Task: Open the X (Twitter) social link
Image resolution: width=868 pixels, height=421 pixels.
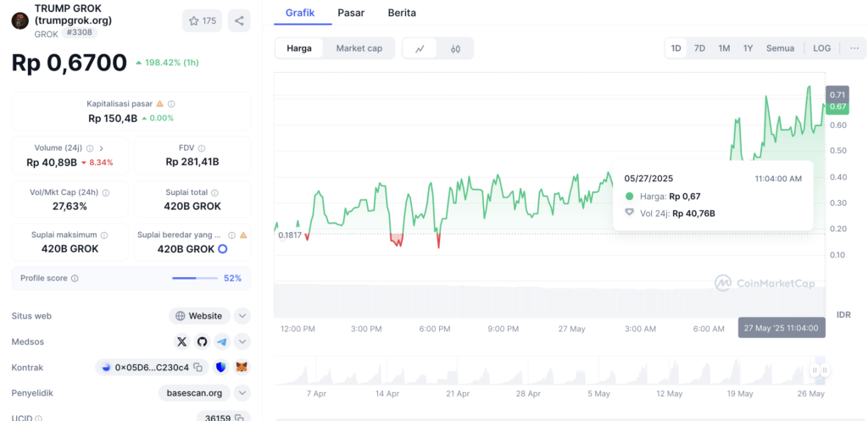Action: click(181, 342)
